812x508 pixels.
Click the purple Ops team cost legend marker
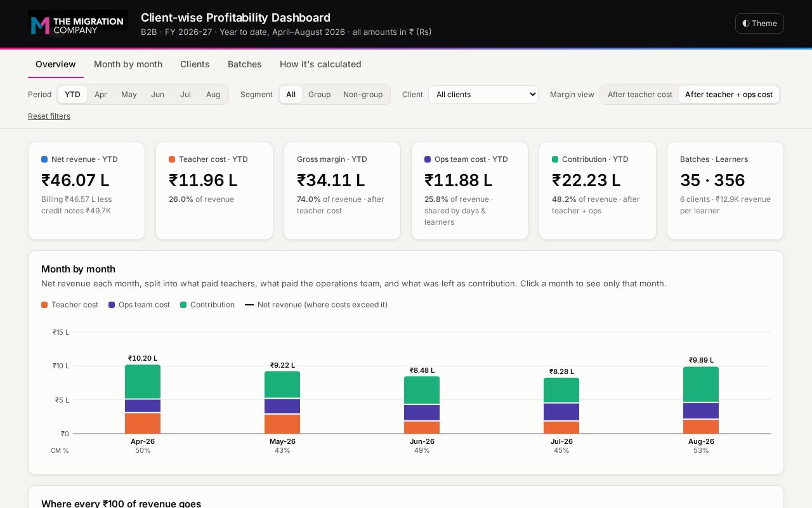tap(112, 305)
